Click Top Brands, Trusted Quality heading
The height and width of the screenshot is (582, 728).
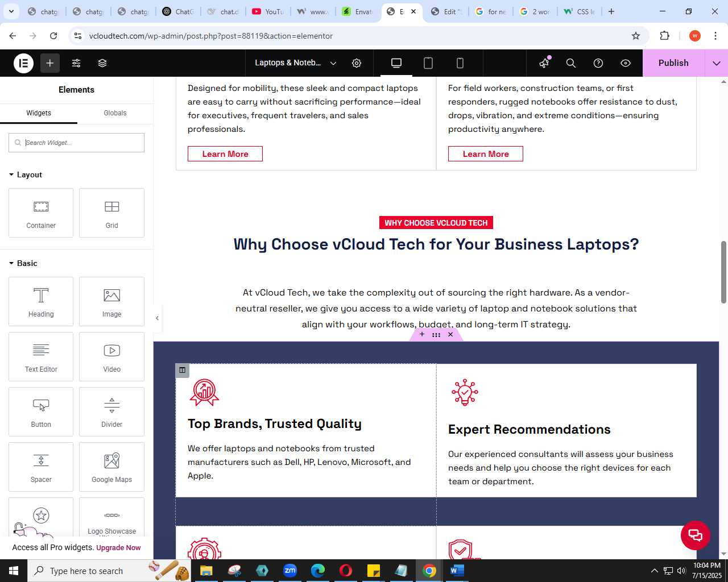275,424
